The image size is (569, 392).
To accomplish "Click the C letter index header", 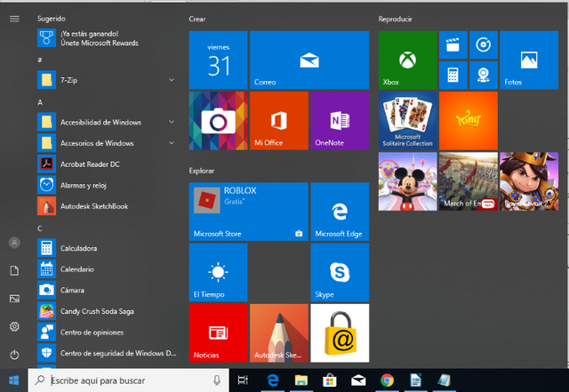I will coord(40,228).
